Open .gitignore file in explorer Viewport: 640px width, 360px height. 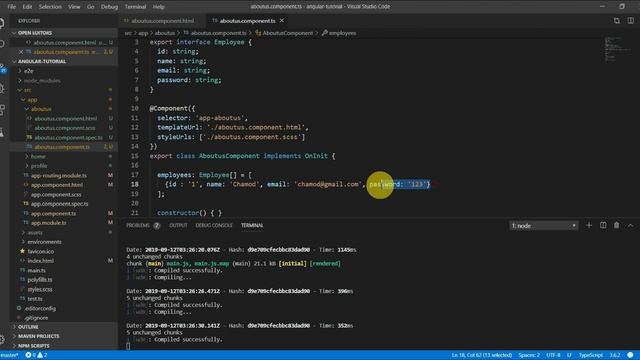(x=36, y=318)
